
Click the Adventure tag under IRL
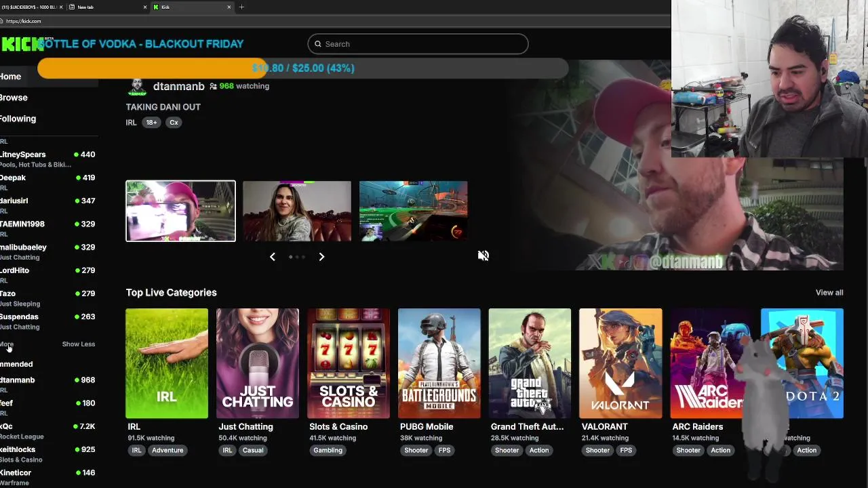coord(167,450)
